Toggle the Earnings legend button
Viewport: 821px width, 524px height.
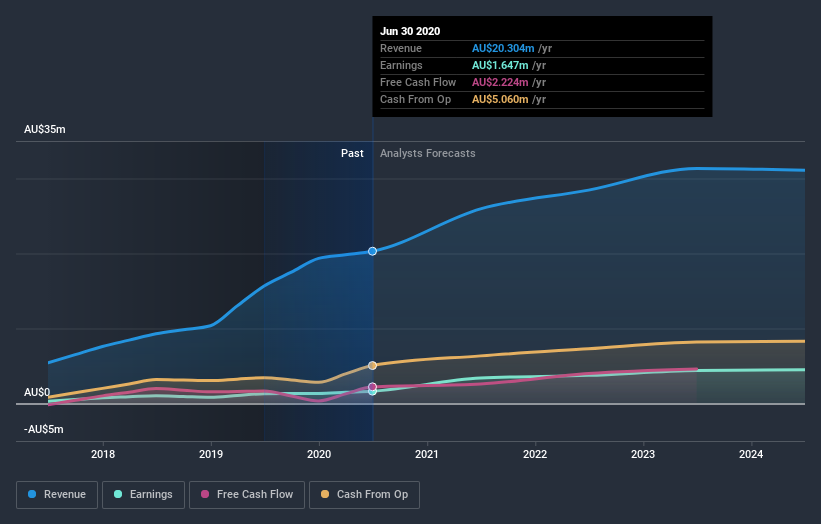143,495
